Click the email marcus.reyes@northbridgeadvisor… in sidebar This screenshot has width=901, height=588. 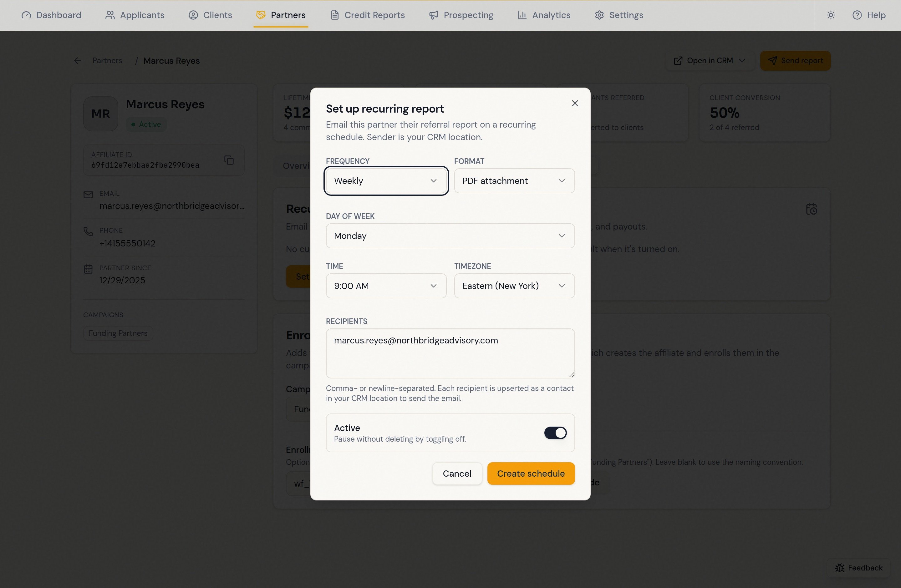point(172,206)
